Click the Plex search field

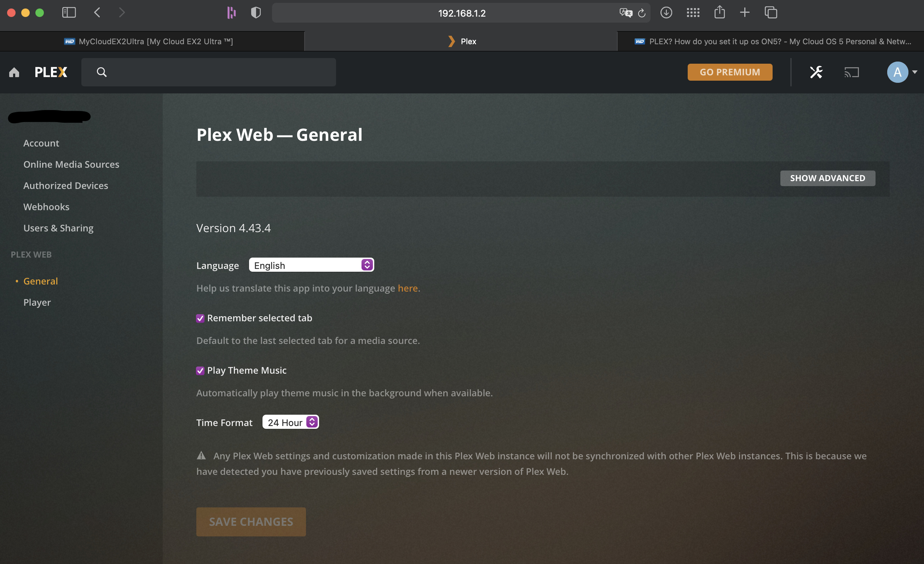tap(208, 72)
